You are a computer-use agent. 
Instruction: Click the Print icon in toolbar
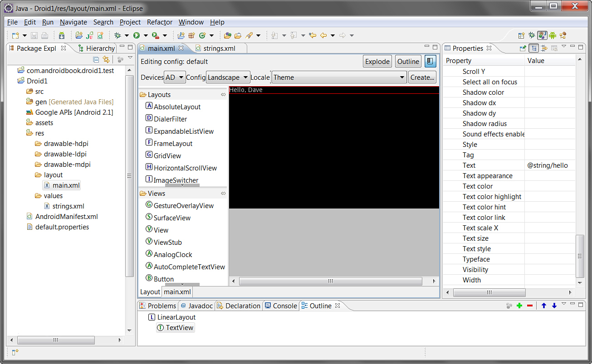pyautogui.click(x=44, y=35)
